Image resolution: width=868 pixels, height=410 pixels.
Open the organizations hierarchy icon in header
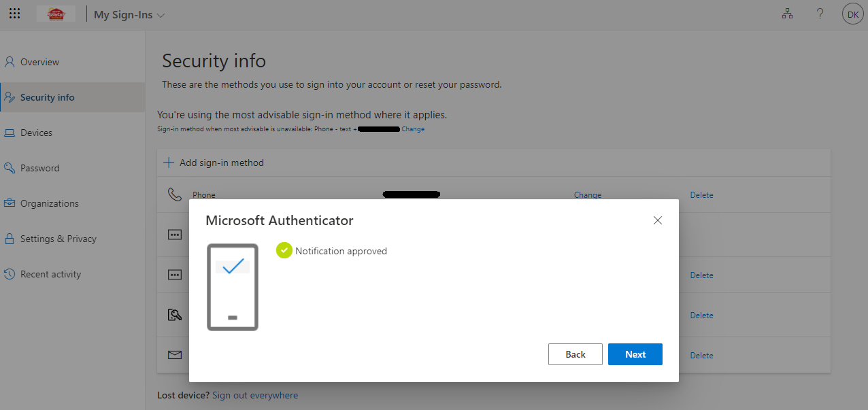(x=788, y=14)
